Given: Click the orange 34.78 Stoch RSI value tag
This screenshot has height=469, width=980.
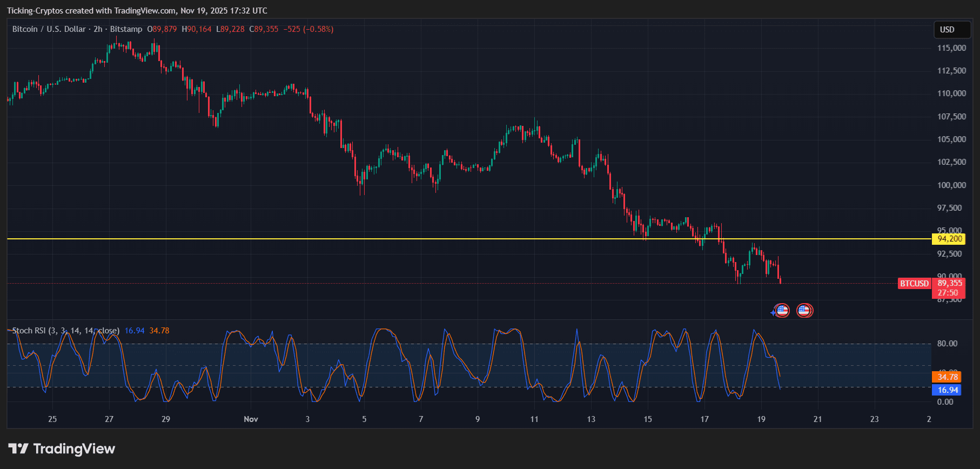Looking at the screenshot, I should coord(947,377).
